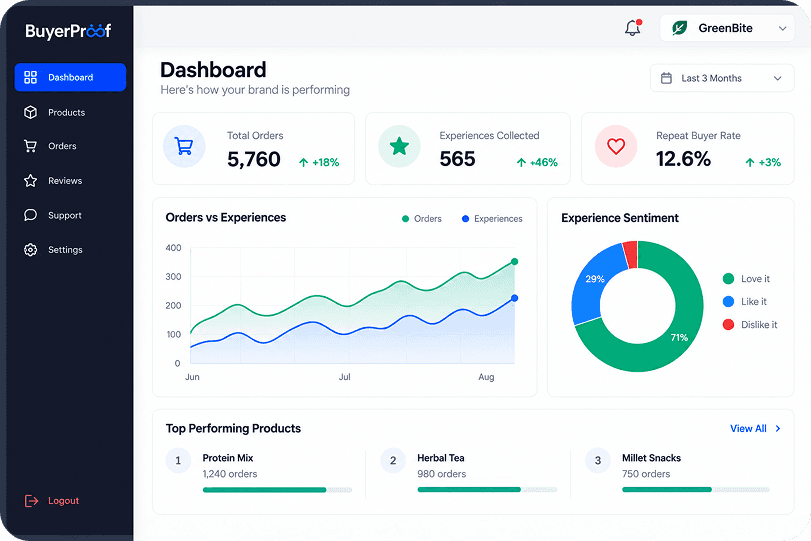Click the up arrow beside +3%
The image size is (811, 541).
[x=750, y=162]
